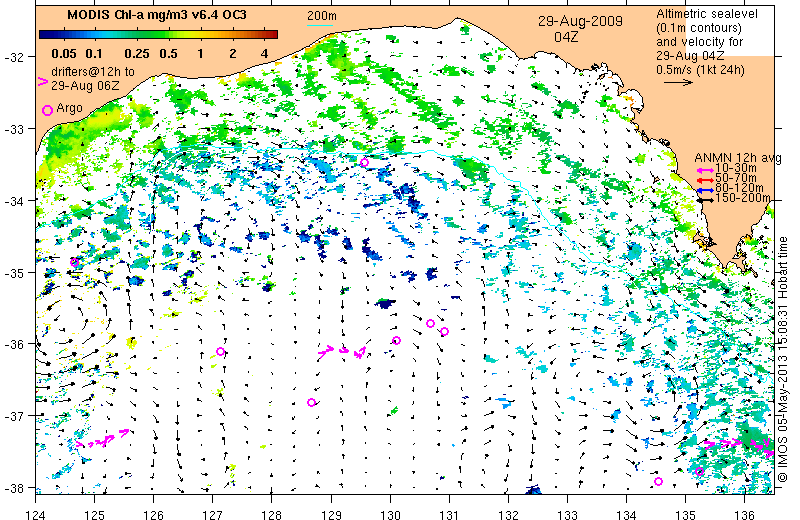Click the 130 longitude axis label

[390, 514]
